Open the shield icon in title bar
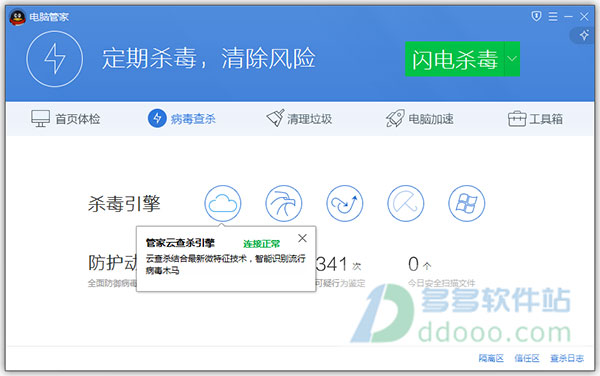 click(536, 16)
